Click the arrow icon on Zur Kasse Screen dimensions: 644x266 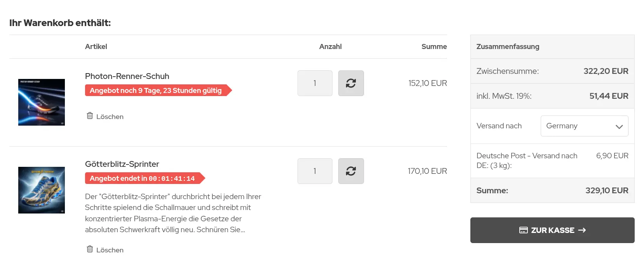click(582, 230)
